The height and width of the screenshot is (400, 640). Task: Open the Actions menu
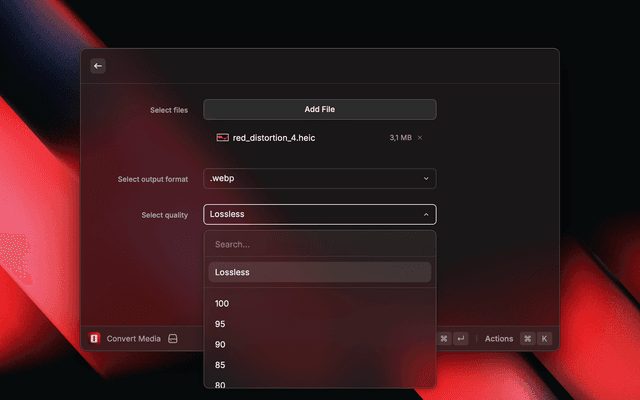499,339
